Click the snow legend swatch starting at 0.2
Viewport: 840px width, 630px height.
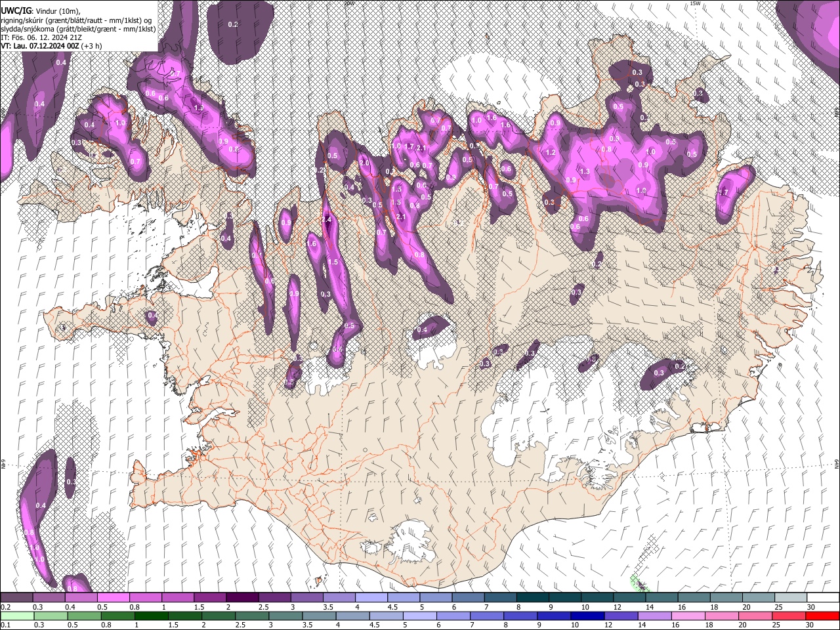(x=16, y=598)
